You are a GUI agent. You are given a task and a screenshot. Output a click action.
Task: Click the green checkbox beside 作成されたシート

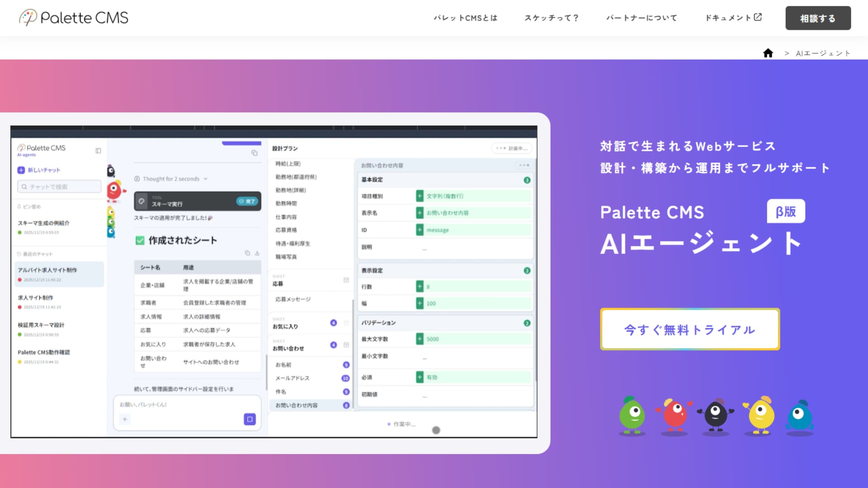point(140,240)
